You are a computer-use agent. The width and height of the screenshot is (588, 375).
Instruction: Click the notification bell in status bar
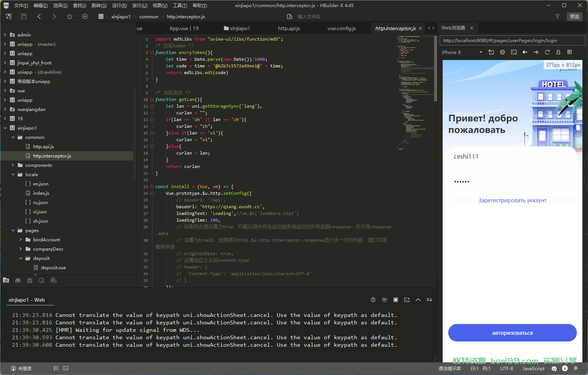(x=576, y=368)
